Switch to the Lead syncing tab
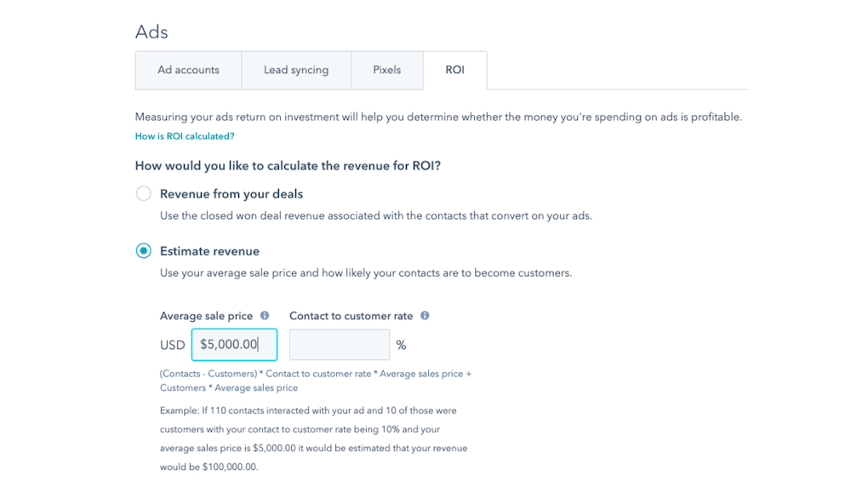Image resolution: width=868 pixels, height=487 pixels. [295, 70]
